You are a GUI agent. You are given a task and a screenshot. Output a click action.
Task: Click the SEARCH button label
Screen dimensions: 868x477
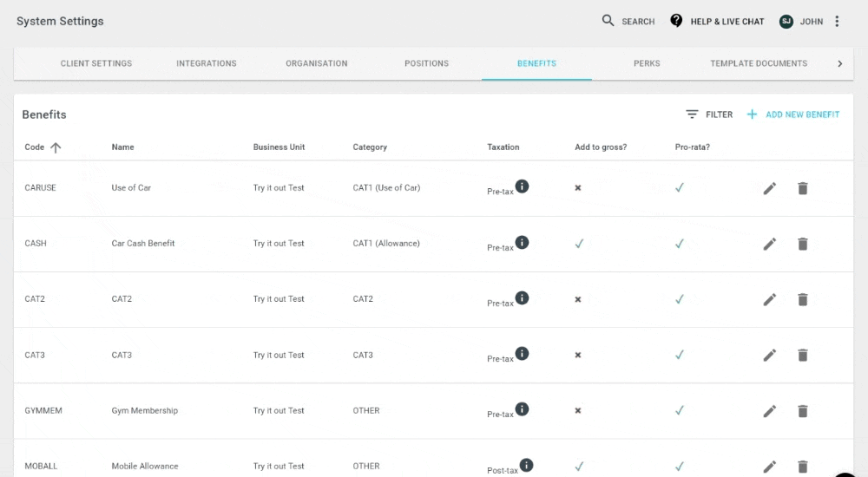coord(638,22)
